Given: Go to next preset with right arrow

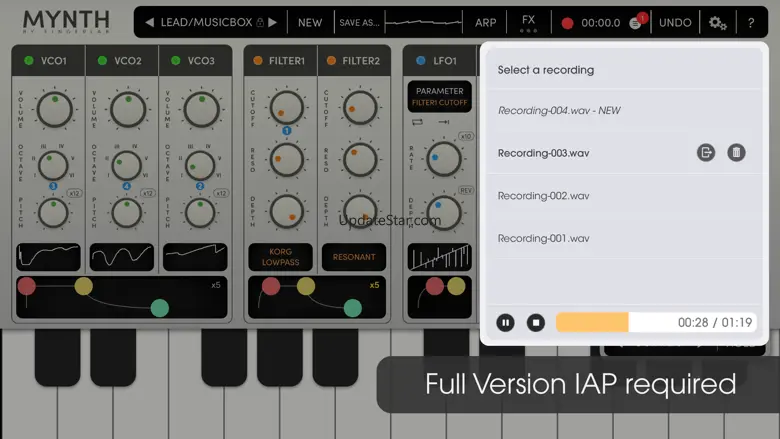Looking at the screenshot, I should (x=273, y=22).
